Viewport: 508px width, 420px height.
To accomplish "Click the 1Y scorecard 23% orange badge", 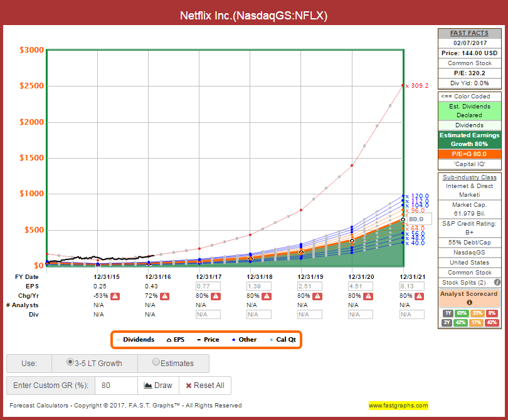I will coord(477,313).
